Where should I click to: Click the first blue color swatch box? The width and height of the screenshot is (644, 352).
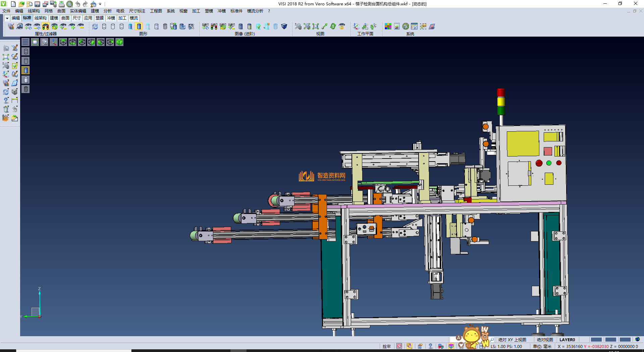(596, 340)
